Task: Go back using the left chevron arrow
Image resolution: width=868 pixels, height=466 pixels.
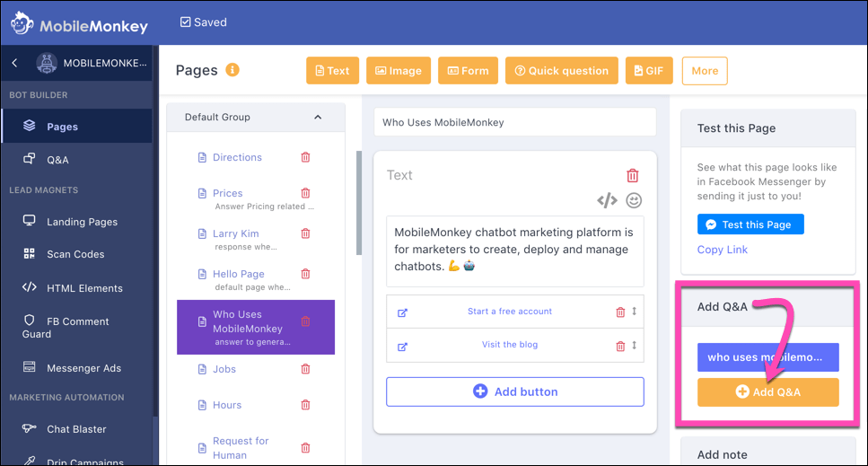Action: [15, 63]
